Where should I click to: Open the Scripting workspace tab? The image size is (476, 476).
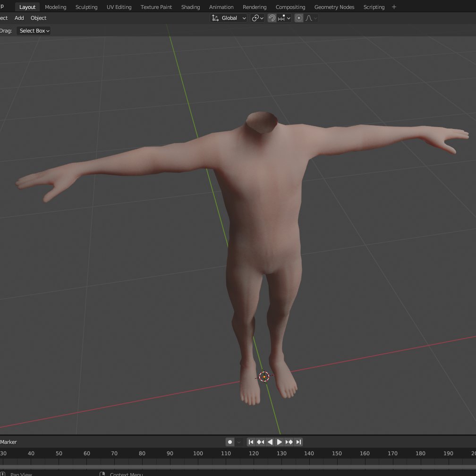[x=374, y=7]
